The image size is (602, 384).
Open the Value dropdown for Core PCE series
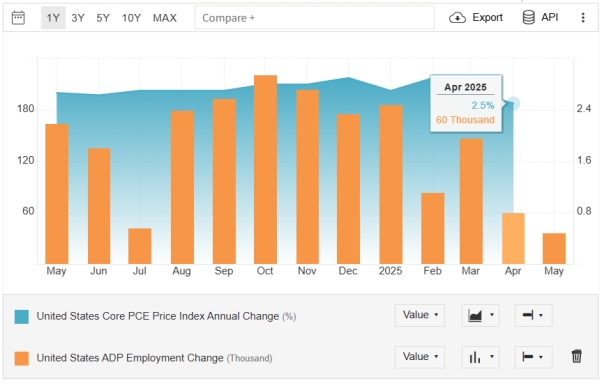pyautogui.click(x=420, y=315)
